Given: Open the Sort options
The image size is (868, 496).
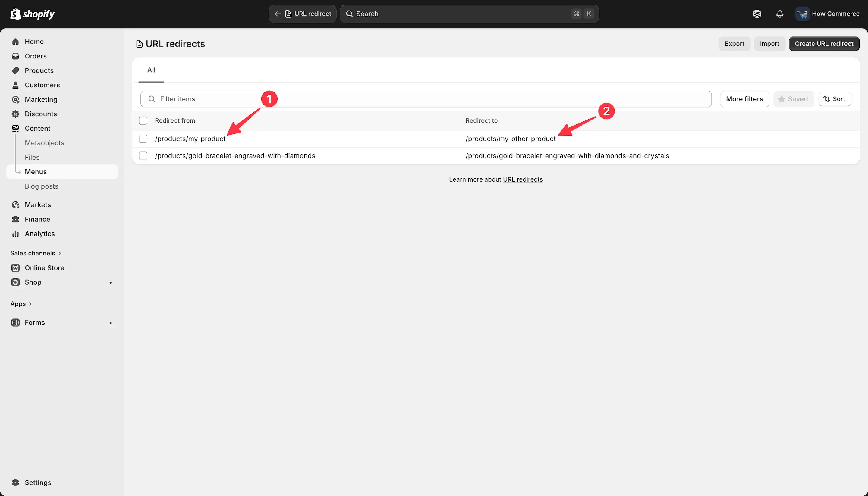Looking at the screenshot, I should (835, 99).
